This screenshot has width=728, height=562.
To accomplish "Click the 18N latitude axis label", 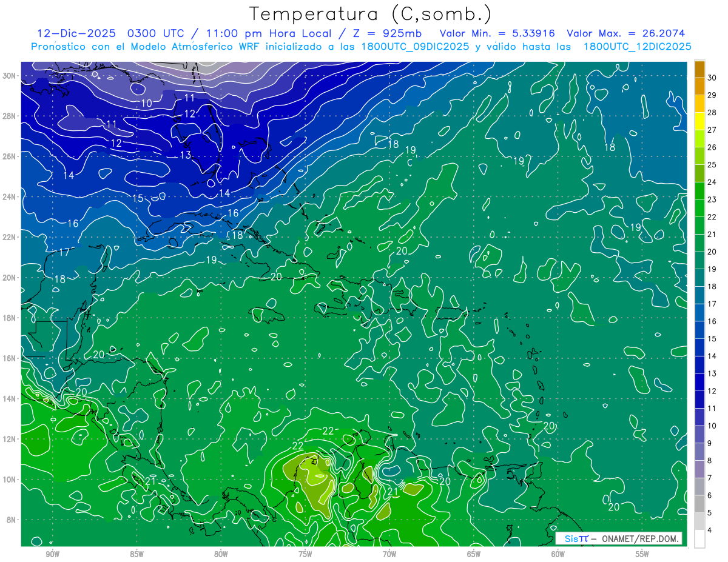I will click(x=10, y=318).
